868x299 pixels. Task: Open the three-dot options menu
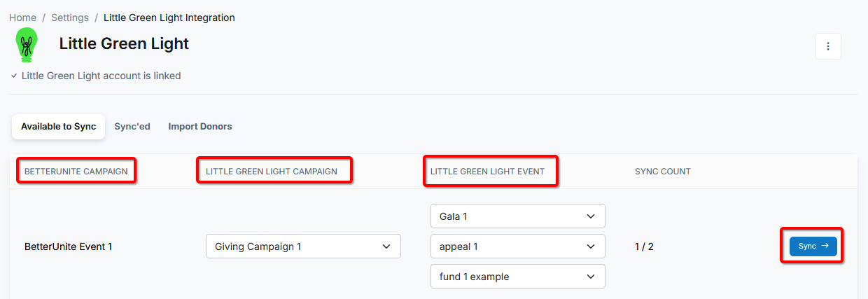(x=828, y=46)
